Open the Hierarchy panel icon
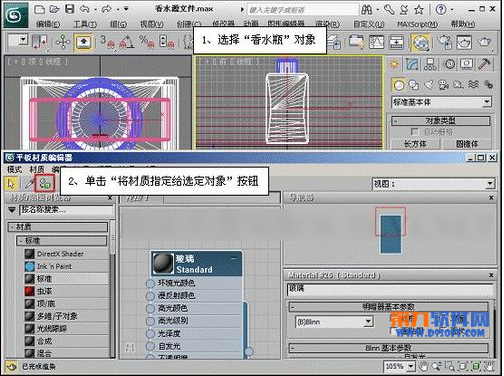The image size is (504, 376). coord(430,64)
